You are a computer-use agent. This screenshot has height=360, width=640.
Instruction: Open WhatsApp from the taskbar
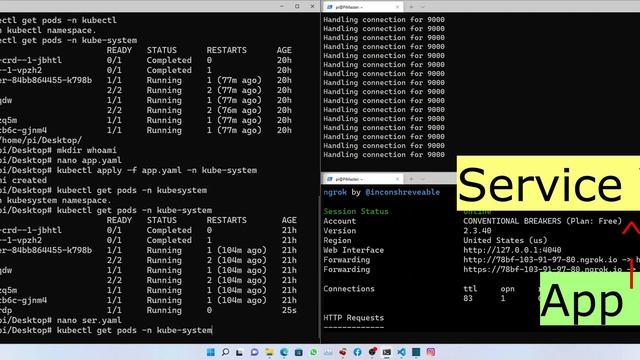coord(313,352)
